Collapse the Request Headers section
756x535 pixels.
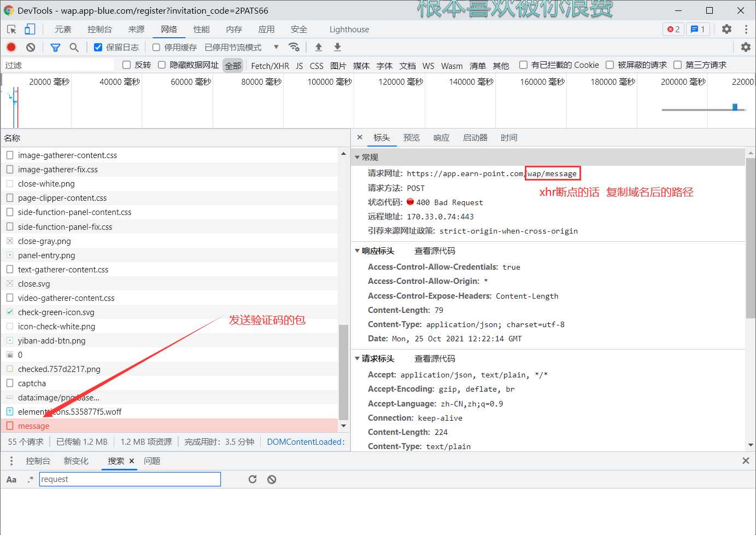click(x=357, y=359)
